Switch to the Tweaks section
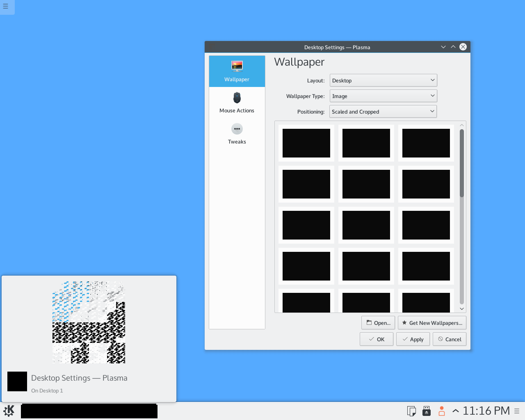The height and width of the screenshot is (420, 525). click(x=237, y=134)
